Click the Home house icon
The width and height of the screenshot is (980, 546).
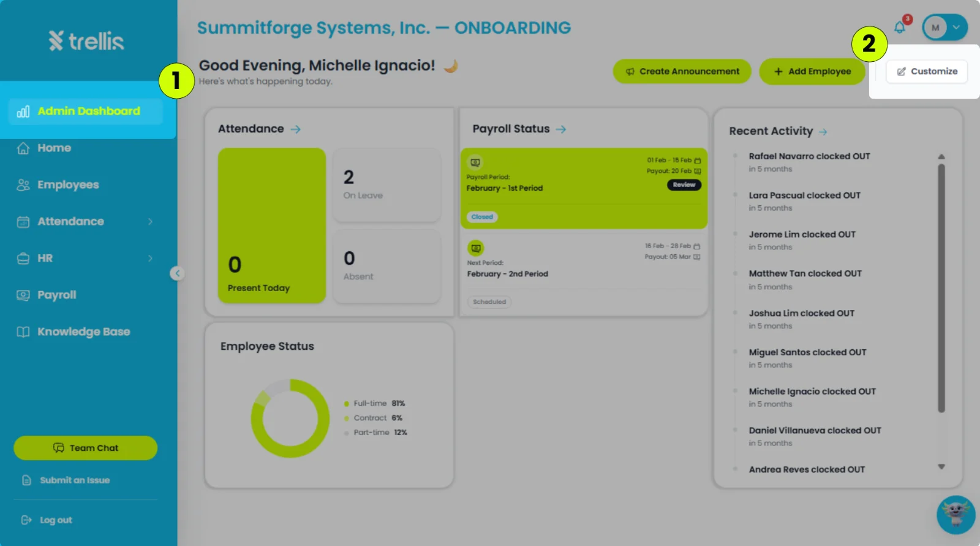tap(23, 148)
